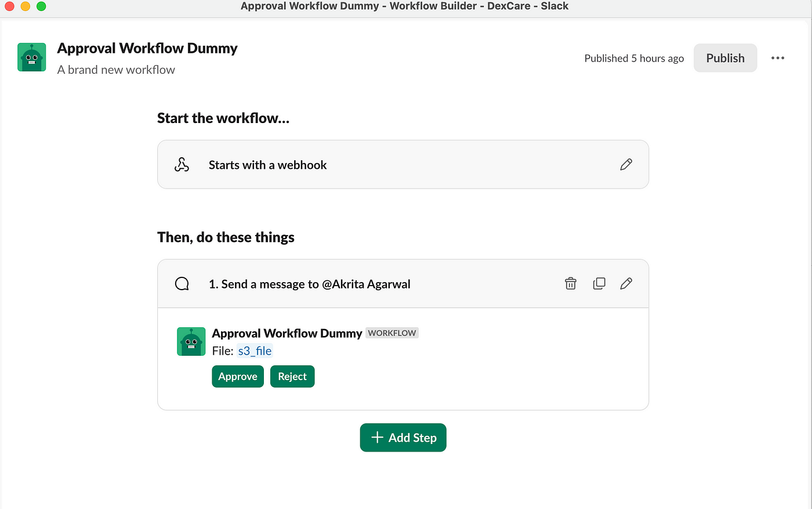Select the Starts with a webhook row
812x509 pixels.
pyautogui.click(x=403, y=164)
